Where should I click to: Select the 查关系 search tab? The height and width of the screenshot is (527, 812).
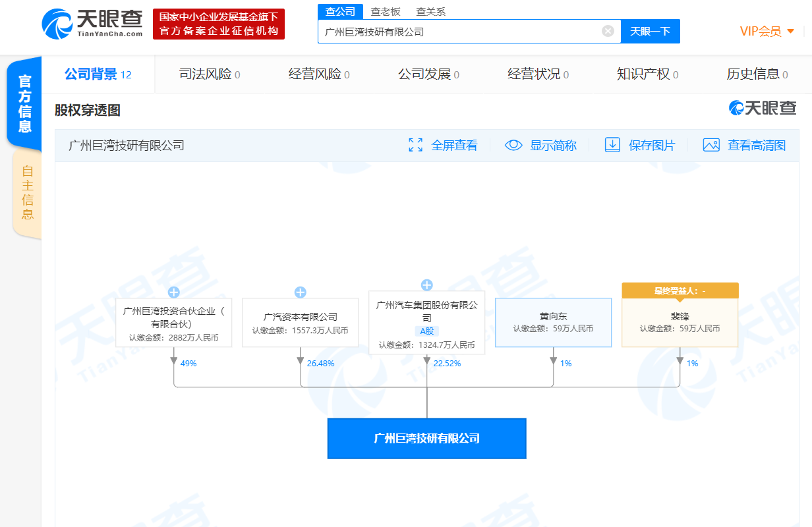tap(431, 11)
